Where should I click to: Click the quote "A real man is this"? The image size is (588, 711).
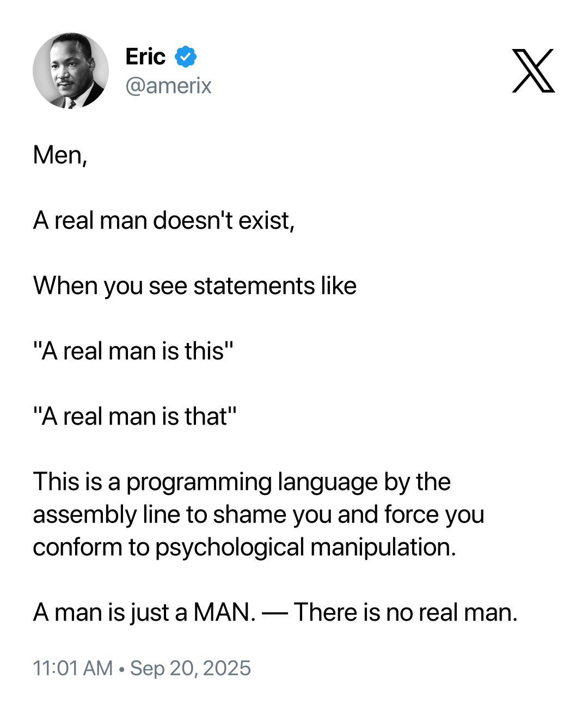pos(133,351)
